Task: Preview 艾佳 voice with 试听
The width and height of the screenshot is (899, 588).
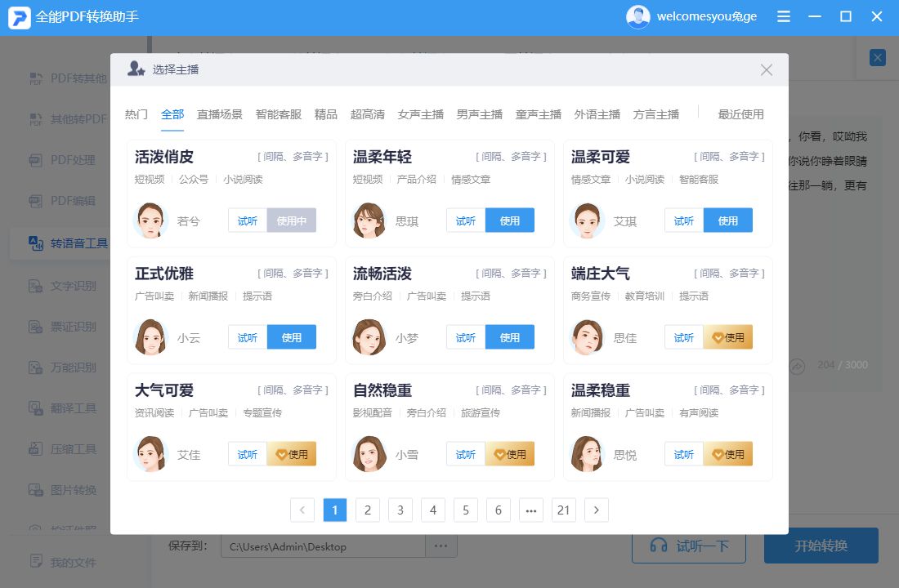Action: 248,454
